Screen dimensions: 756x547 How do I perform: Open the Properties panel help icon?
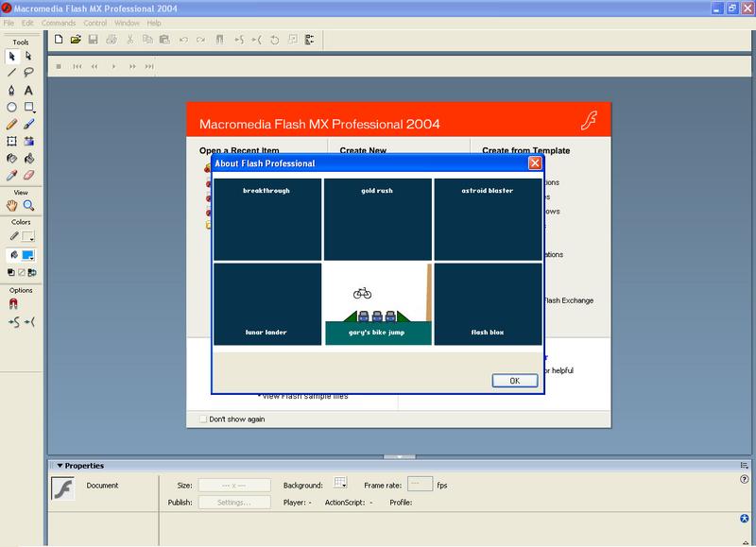click(744, 479)
